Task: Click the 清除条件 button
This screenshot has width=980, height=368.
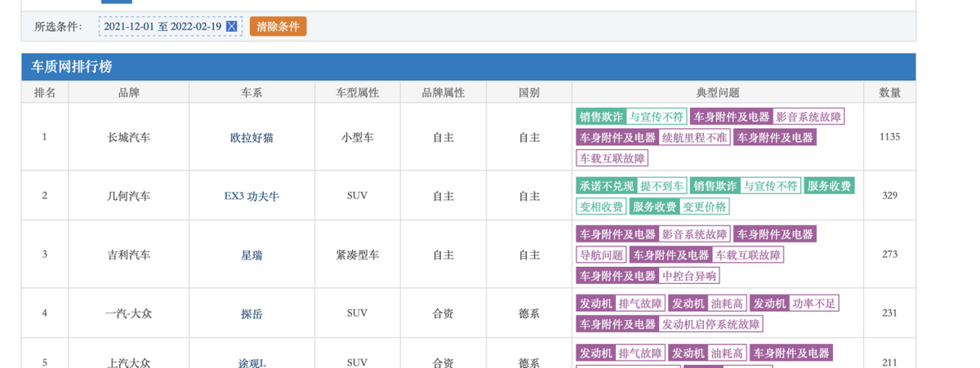Action: pos(278,27)
